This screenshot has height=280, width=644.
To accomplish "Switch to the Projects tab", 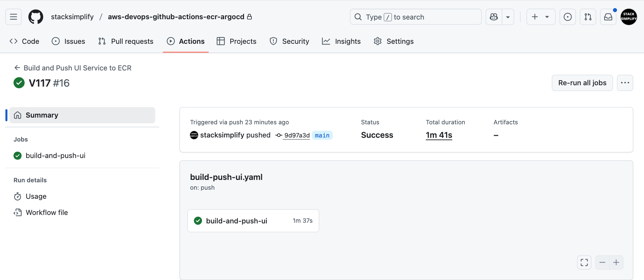I will coord(237,41).
